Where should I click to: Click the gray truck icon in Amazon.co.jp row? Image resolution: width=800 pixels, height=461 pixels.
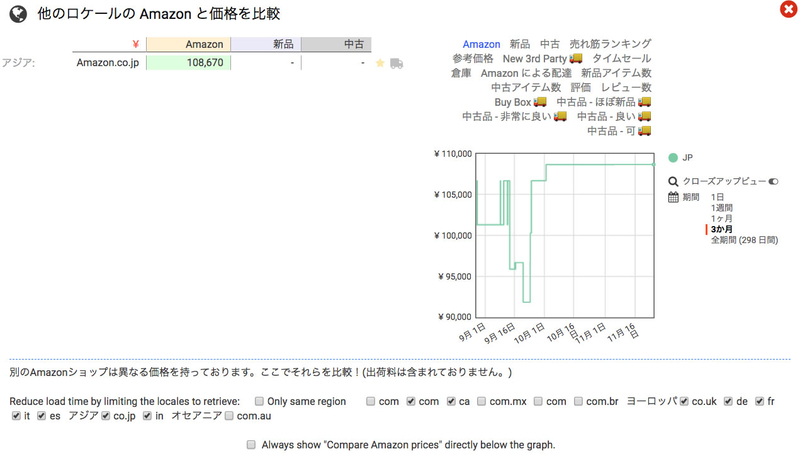point(396,63)
